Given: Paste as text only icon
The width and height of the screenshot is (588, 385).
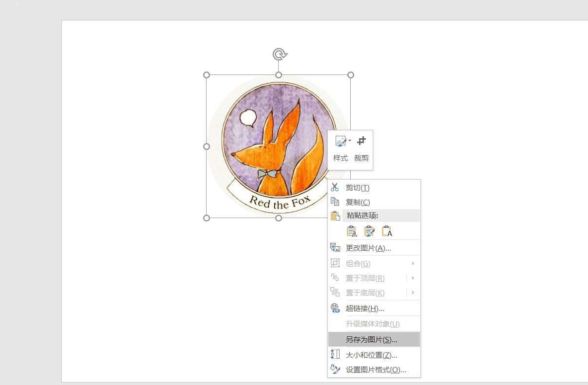Looking at the screenshot, I should [387, 231].
